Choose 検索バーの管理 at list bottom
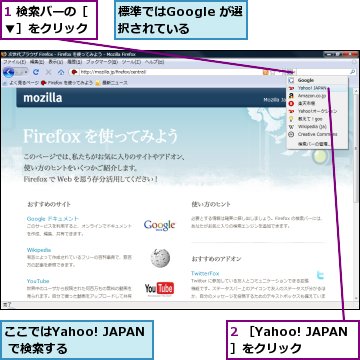360x360 pixels. coord(317,144)
